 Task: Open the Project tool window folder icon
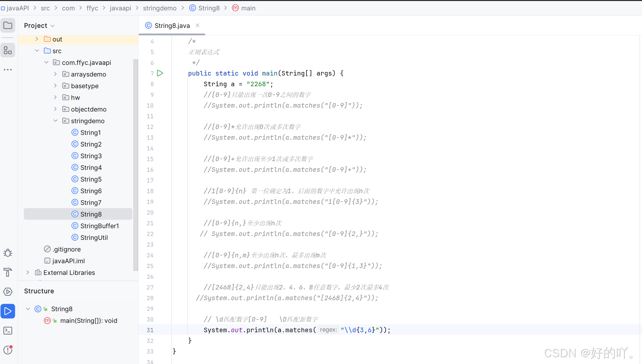pos(8,26)
